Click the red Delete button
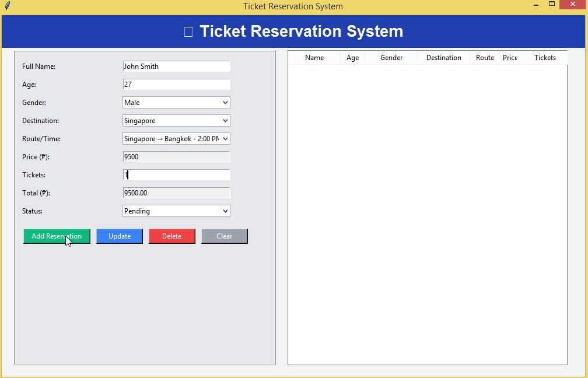This screenshot has width=588, height=378. tap(171, 236)
